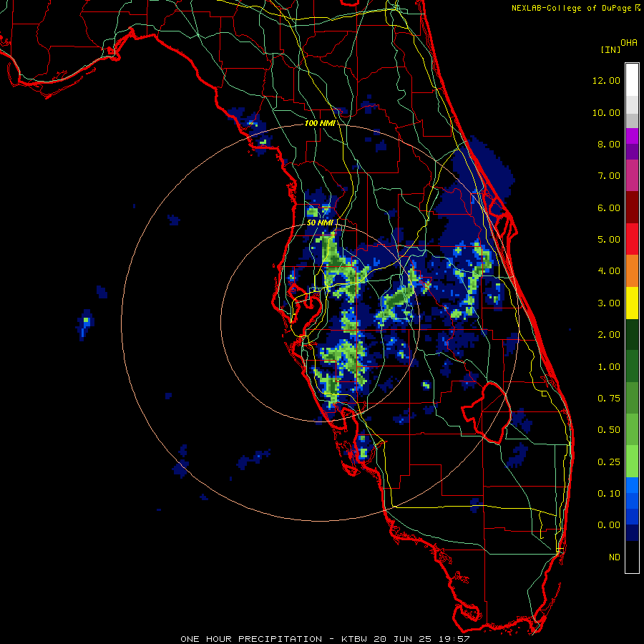This screenshot has width=644, height=644.
Task: Click the ND legend label
Action: [615, 557]
